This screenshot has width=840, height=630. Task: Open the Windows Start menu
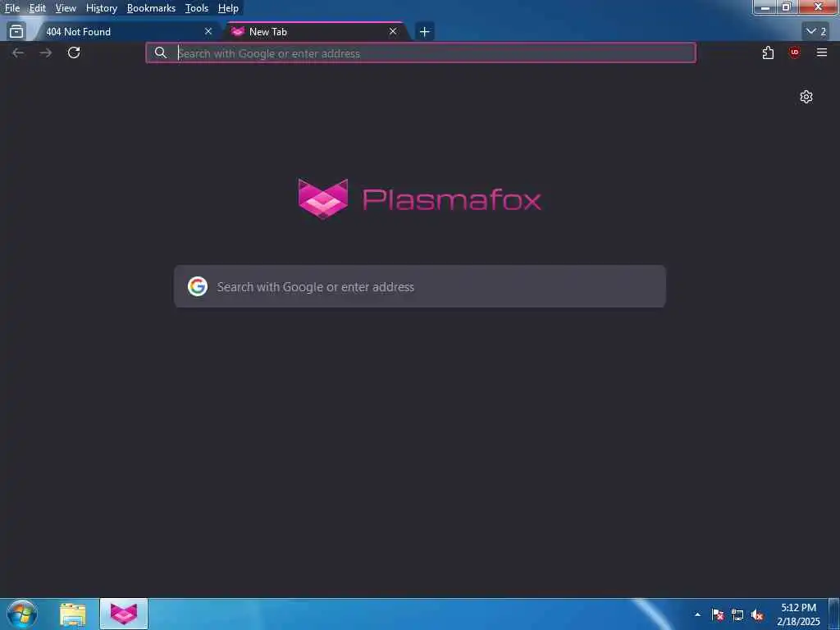coord(21,614)
